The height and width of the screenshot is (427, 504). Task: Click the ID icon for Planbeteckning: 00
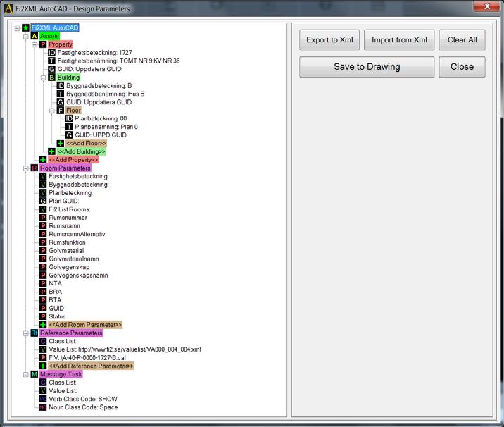coord(69,119)
